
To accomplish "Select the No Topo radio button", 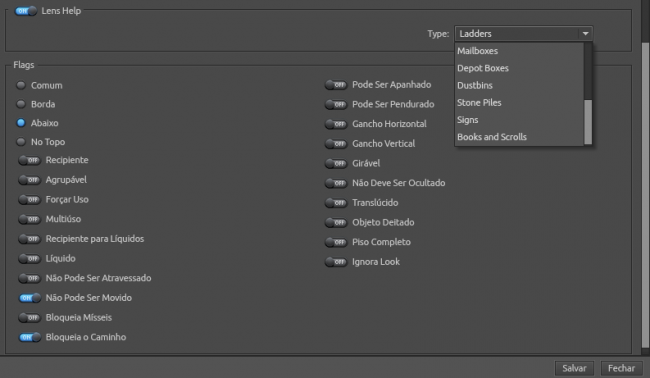I will pyautogui.click(x=21, y=142).
